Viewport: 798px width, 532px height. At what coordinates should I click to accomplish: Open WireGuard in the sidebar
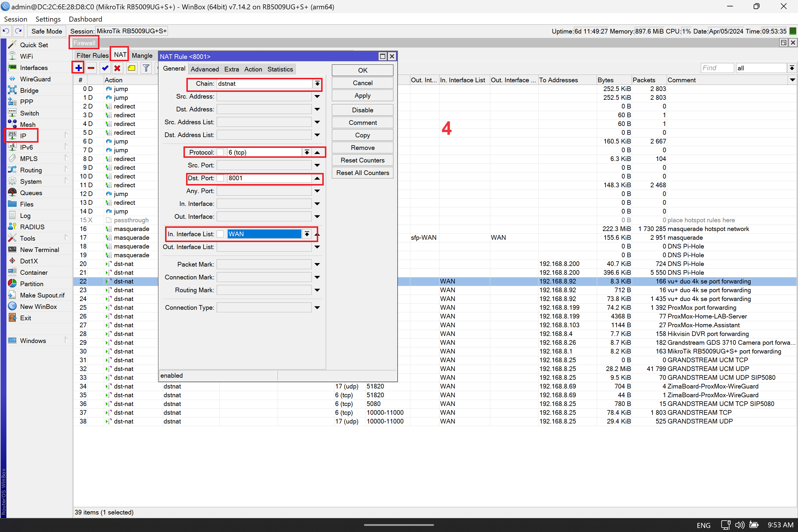pos(35,79)
